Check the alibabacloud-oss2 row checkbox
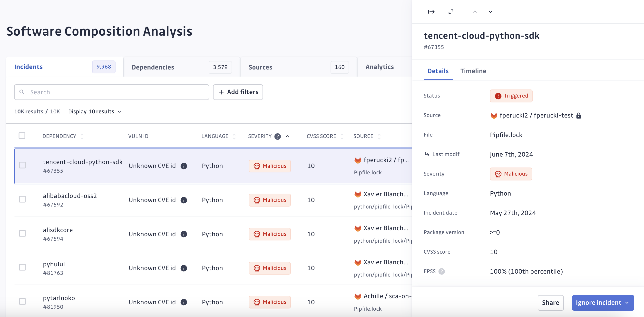Viewport: 644px width, 317px height. (x=22, y=199)
